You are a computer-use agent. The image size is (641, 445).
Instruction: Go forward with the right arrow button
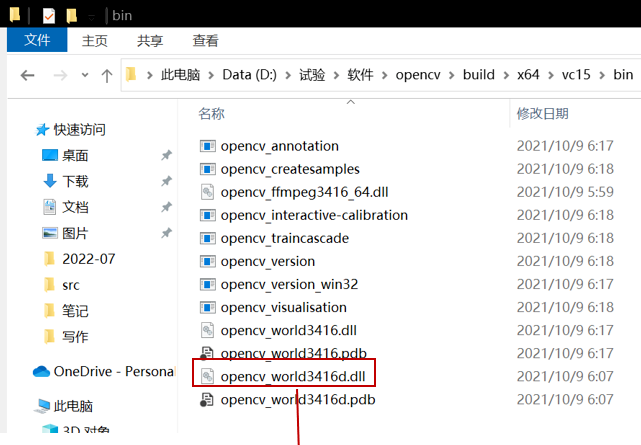coord(60,75)
